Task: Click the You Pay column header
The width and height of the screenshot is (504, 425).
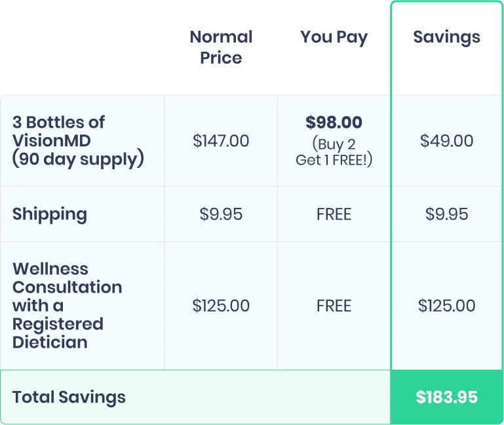Action: 334,37
